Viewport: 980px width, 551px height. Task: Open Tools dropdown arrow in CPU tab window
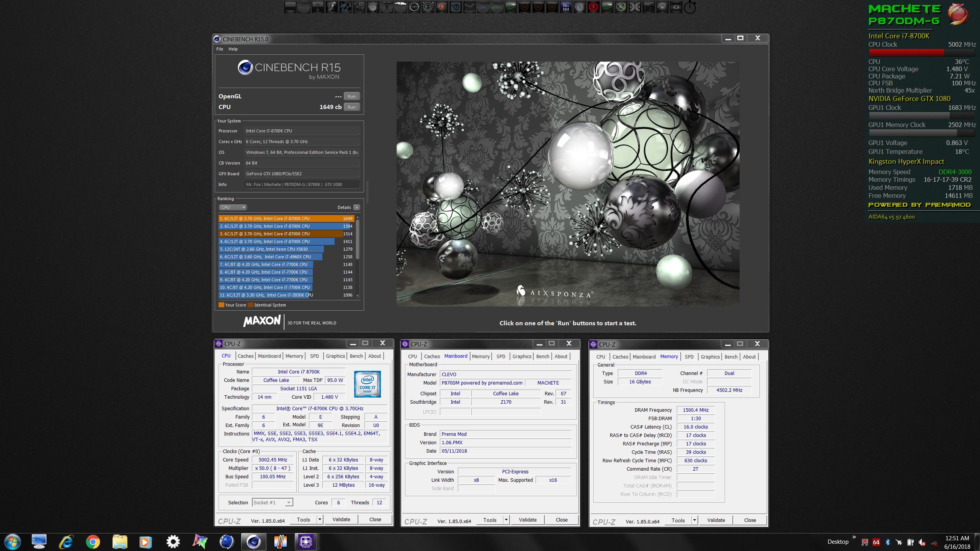[320, 519]
